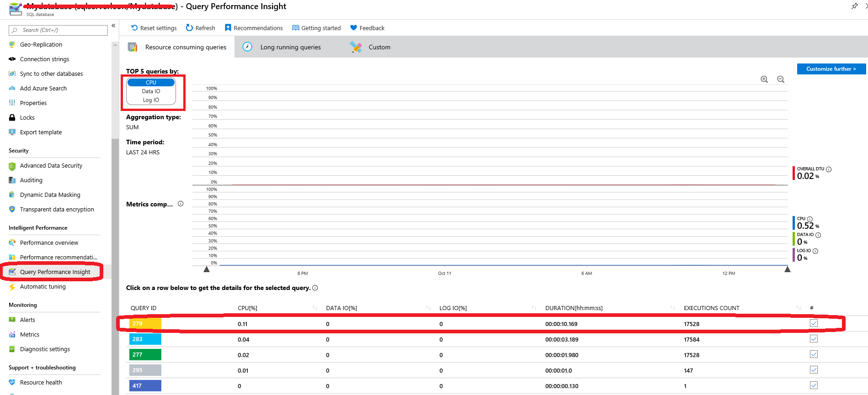This screenshot has width=868, height=395.
Task: Click the Automatic tuning lightning icon
Action: (12, 287)
